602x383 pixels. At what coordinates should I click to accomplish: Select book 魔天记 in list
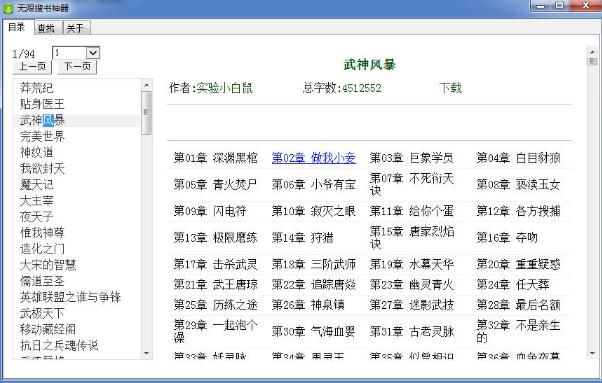[36, 185]
